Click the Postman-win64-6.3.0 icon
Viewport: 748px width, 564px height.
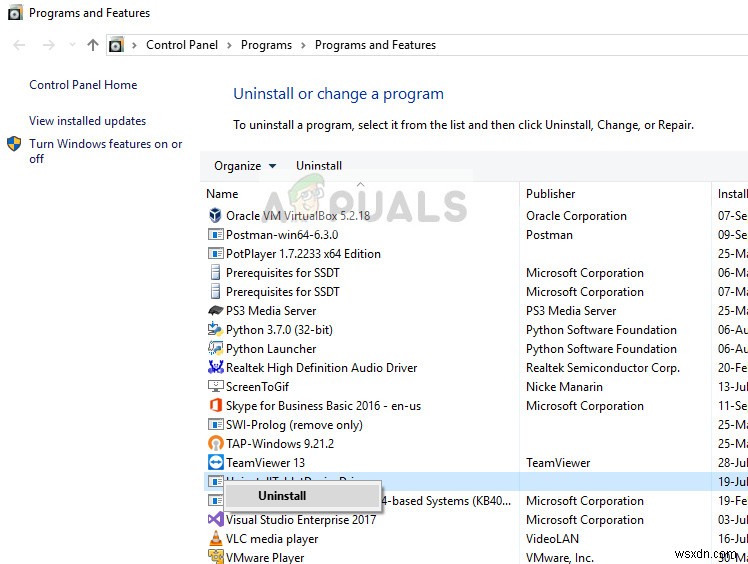coord(216,235)
